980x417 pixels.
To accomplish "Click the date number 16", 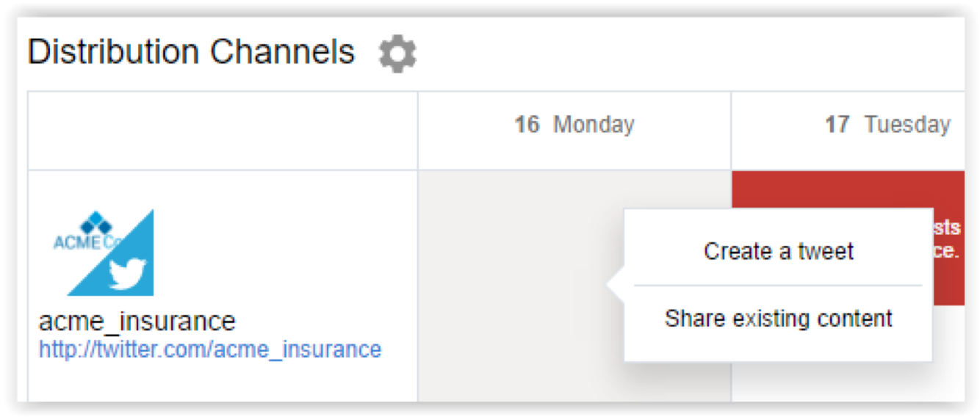I will [527, 125].
